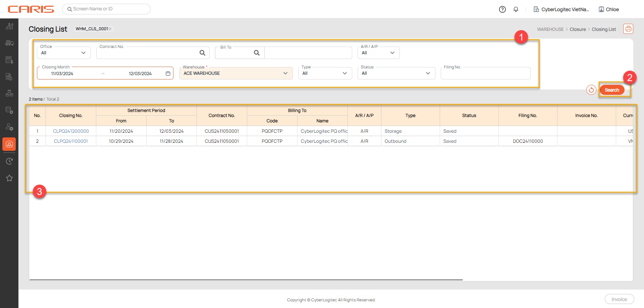This screenshot has height=308, width=644.
Task: Open the favorites star in sidebar
Action: click(9, 178)
